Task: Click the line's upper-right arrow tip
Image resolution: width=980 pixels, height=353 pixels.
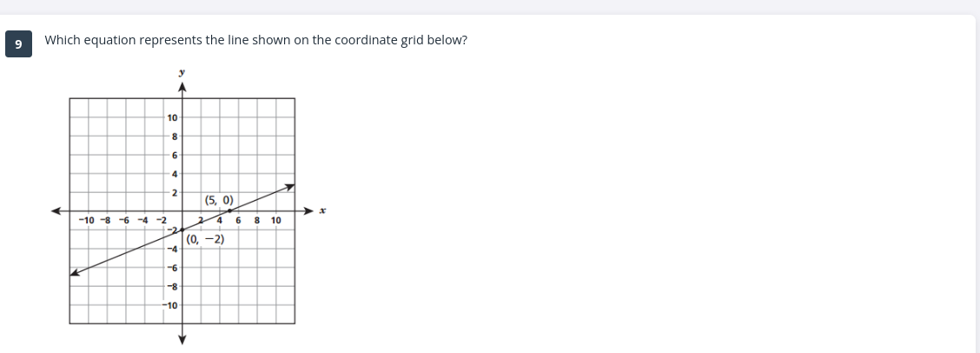Action: click(x=291, y=186)
